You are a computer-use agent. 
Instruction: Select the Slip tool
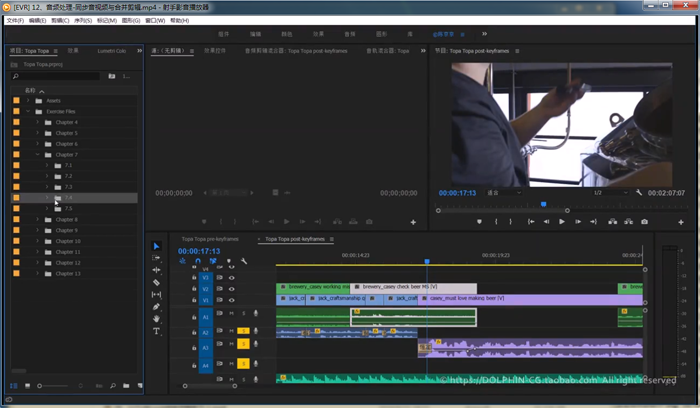click(156, 295)
